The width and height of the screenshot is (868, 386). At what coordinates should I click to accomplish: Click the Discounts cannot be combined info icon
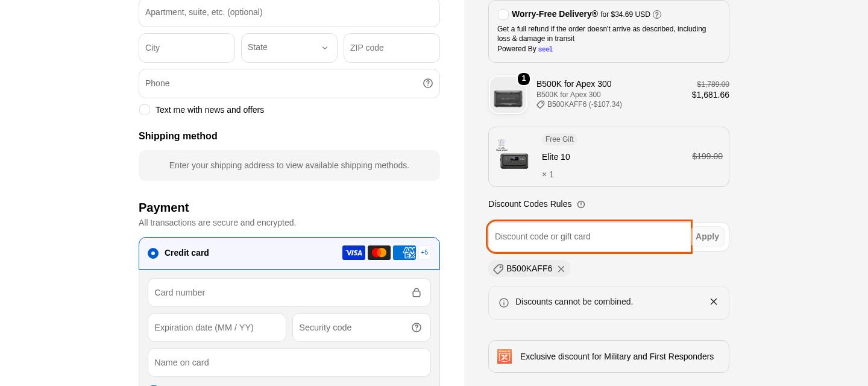(504, 303)
